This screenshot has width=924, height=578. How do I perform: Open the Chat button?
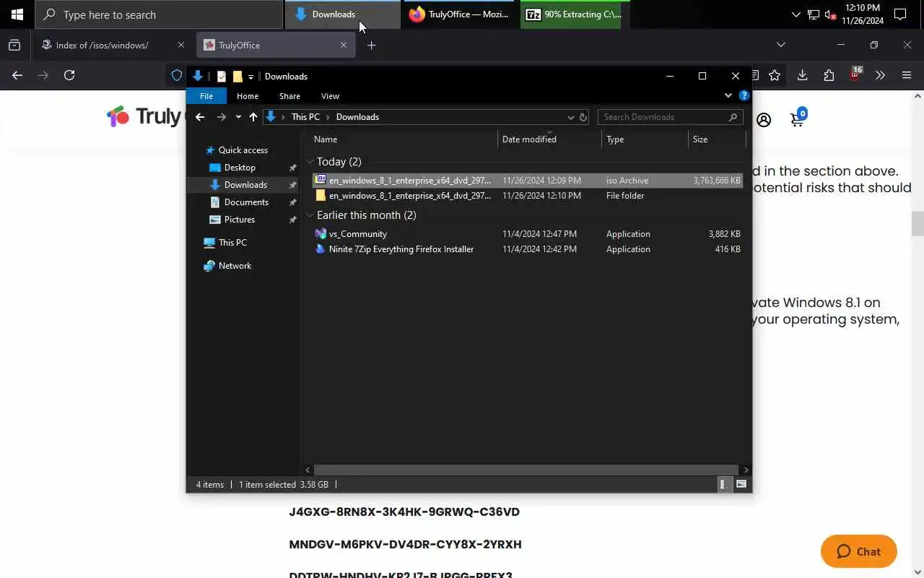(859, 551)
